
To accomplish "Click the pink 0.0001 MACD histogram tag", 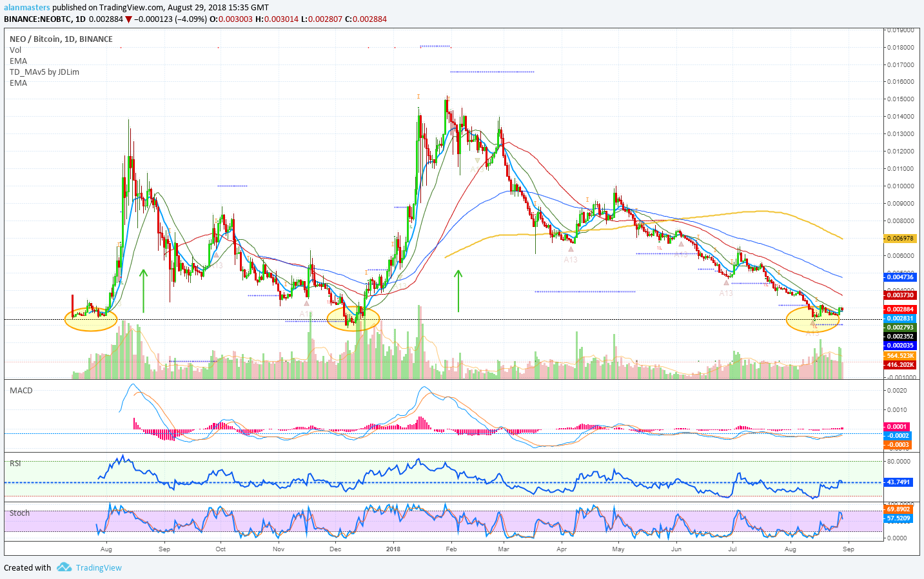I will 896,427.
